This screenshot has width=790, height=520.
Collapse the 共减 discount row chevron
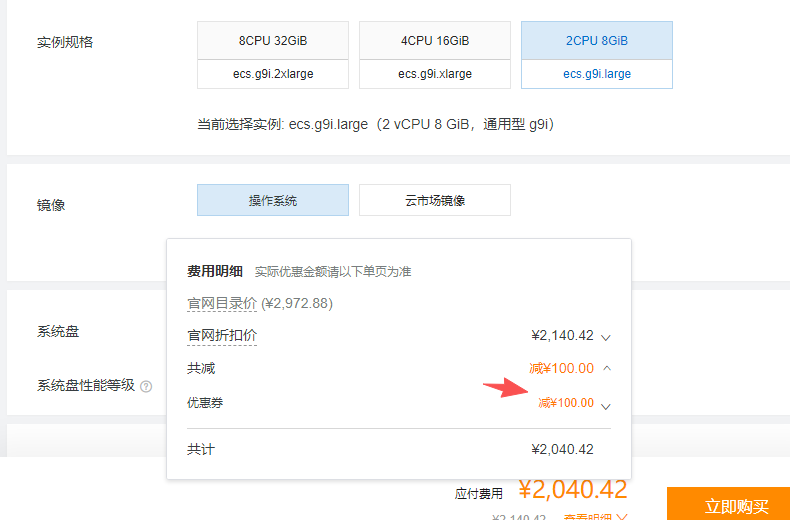pos(607,368)
